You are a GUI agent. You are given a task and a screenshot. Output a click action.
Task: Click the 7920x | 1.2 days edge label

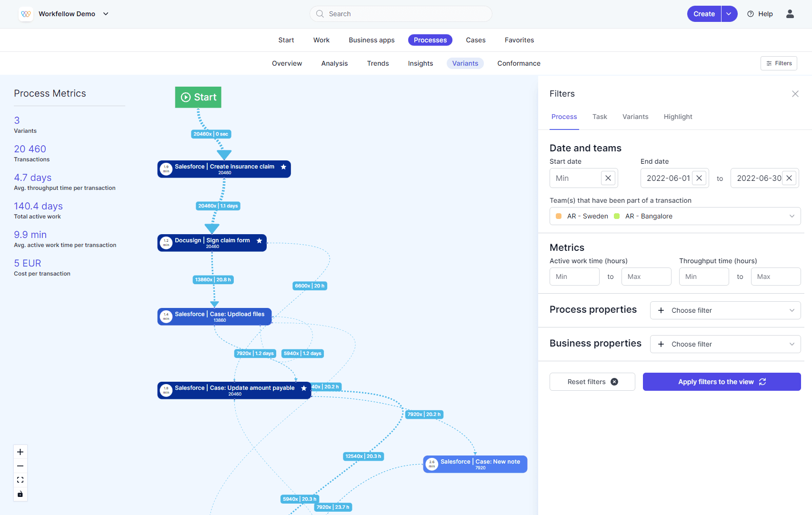click(x=255, y=354)
